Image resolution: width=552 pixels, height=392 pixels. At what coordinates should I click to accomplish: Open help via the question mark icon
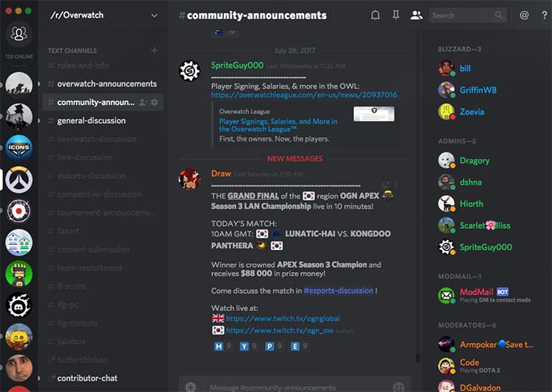pos(544,15)
